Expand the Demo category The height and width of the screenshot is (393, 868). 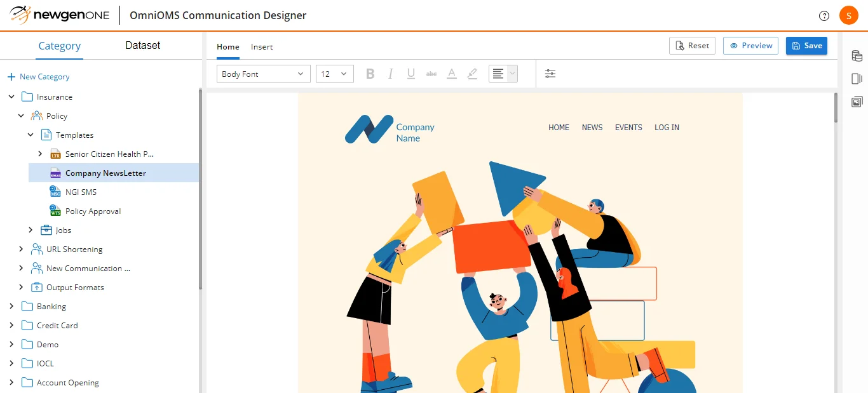11,345
